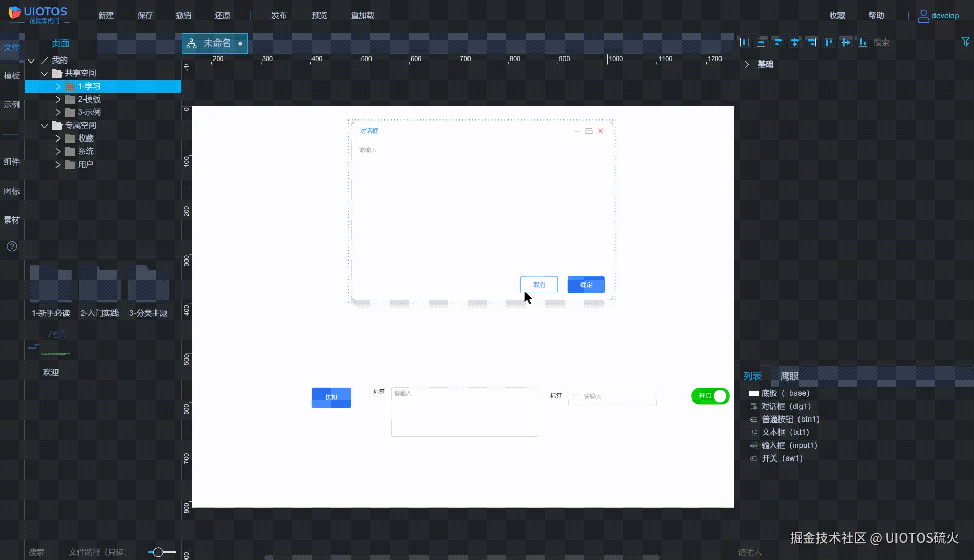Minimize the 对话框 dialog widget
Viewport: 974px width, 560px height.
577,131
